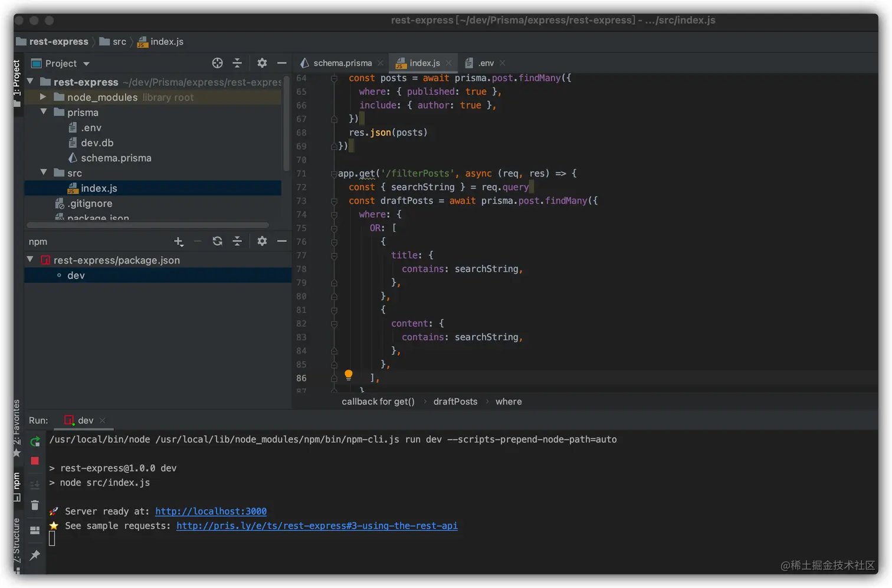Click the lightbulb quick-fix icon on line 86
Viewport: 892px width, 588px height.
coord(349,375)
